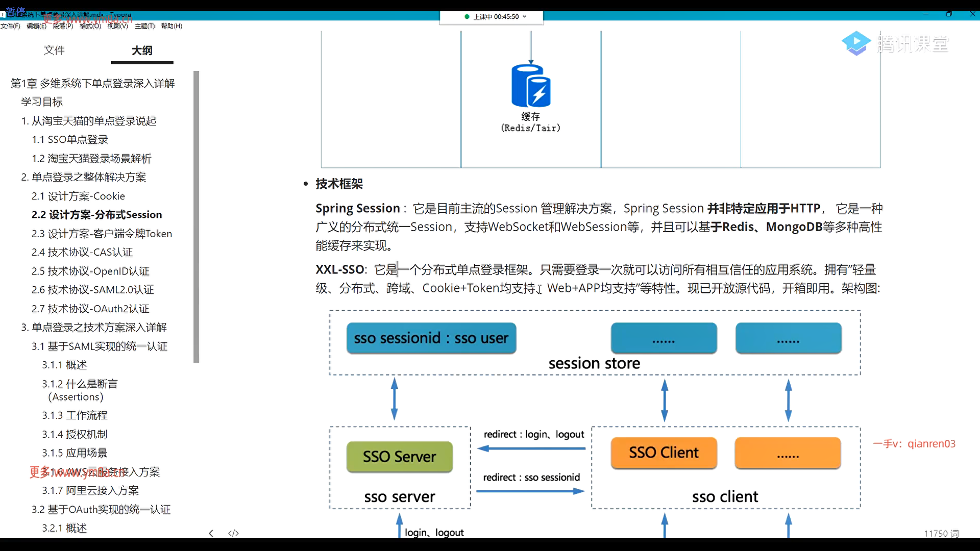This screenshot has height=551, width=980.
Task: Jump to outline item 2.4 技术协议-CAS认证
Action: pos(82,252)
